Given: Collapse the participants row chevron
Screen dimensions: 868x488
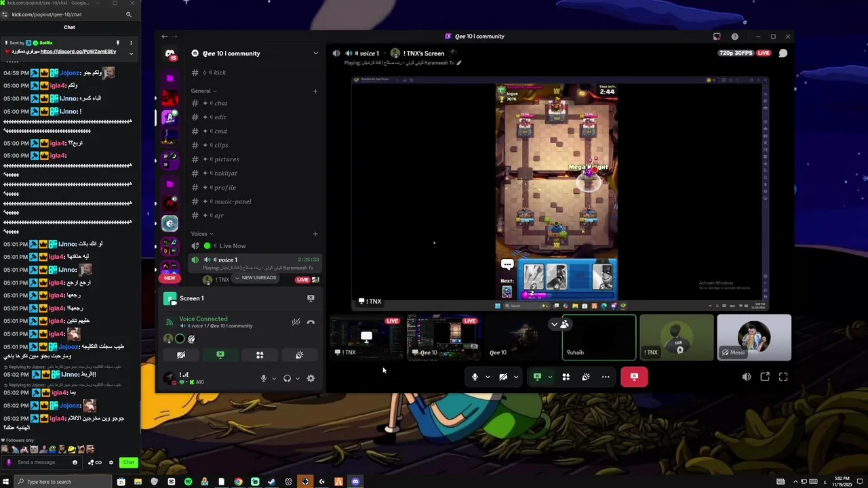Looking at the screenshot, I should 554,324.
